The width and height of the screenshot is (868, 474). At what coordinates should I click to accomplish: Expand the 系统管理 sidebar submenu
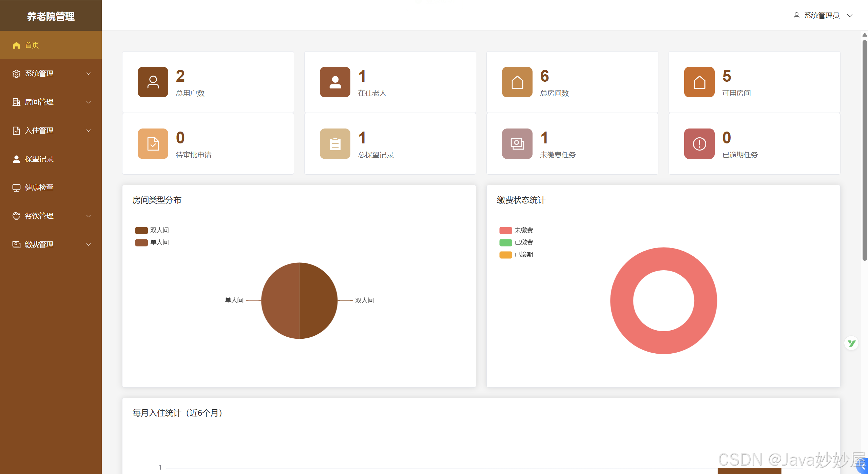pos(51,74)
